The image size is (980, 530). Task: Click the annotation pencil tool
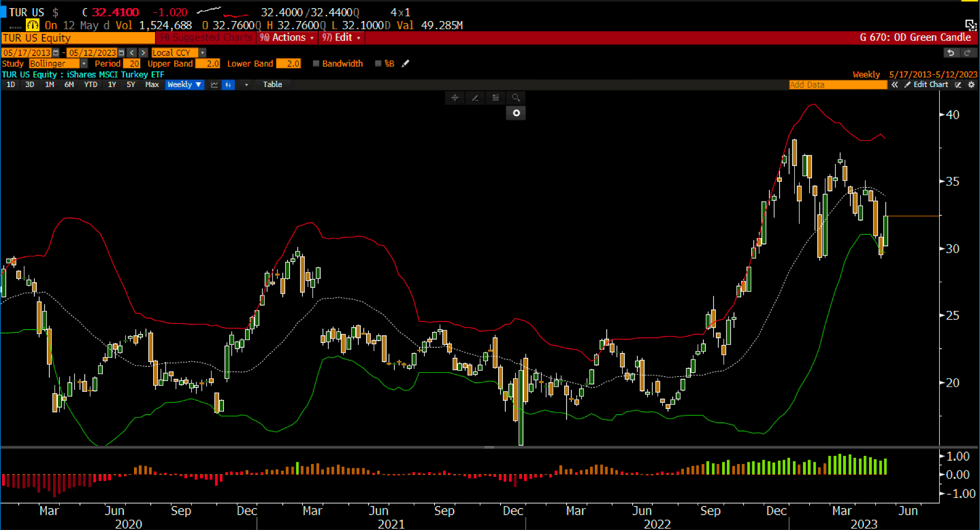coord(475,98)
